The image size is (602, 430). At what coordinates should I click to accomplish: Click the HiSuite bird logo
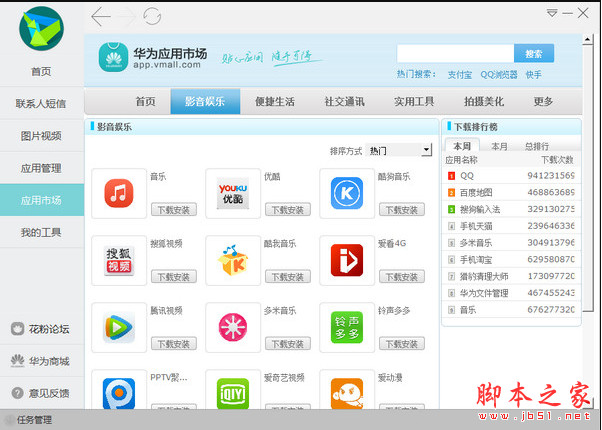pos(41,28)
